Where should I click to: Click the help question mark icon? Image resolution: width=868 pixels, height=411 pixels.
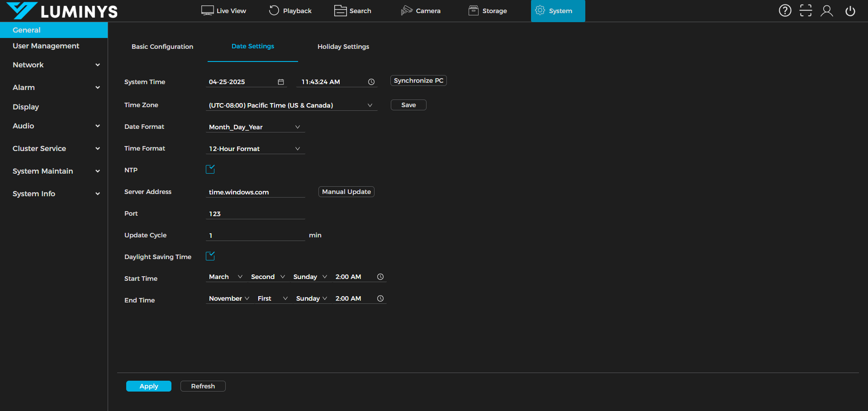[x=785, y=10]
